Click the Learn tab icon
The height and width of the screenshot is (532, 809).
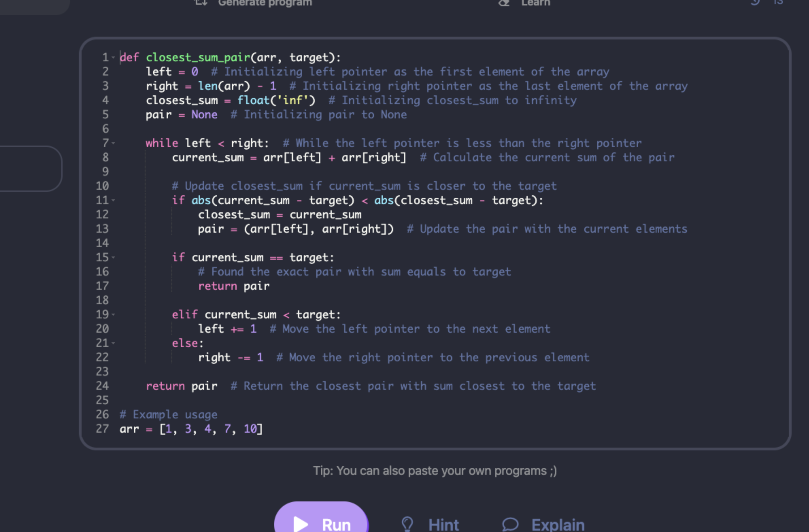click(504, 3)
